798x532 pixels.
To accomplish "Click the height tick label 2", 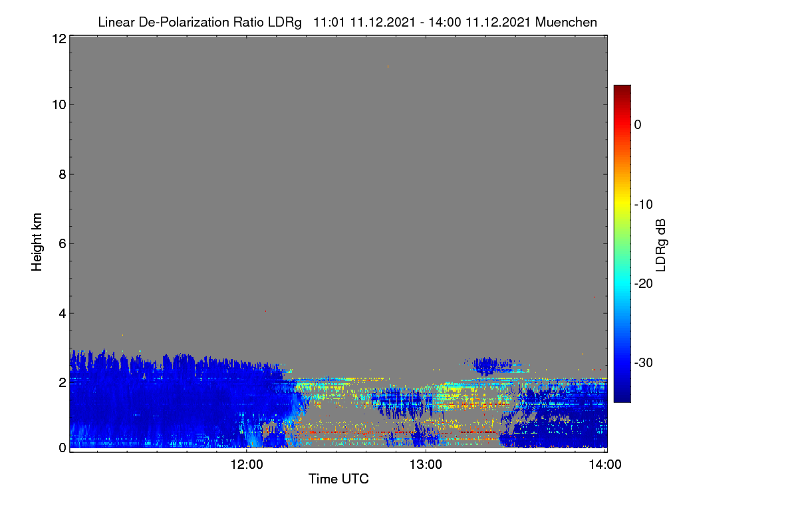I will click(61, 382).
